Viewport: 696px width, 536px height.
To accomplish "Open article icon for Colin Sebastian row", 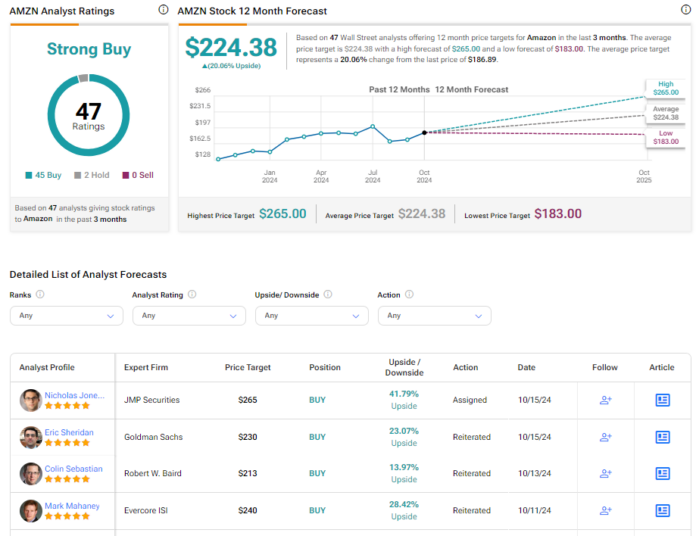I will coord(662,474).
